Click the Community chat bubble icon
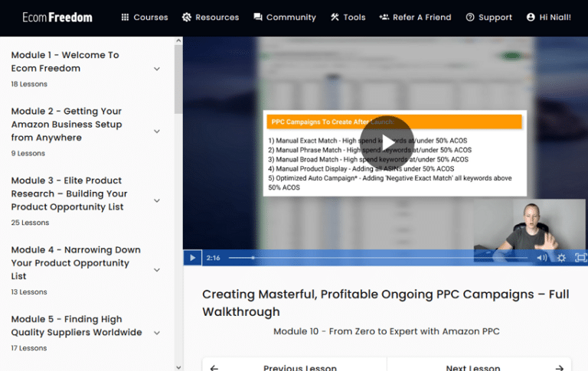This screenshot has width=588, height=371. coord(258,18)
